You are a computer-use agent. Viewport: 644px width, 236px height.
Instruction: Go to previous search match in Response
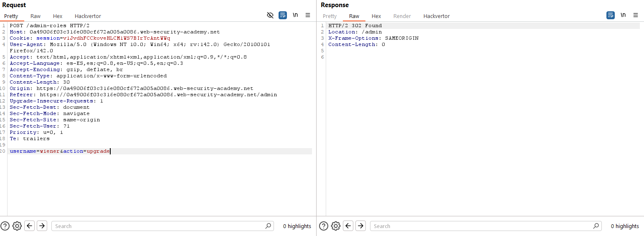pos(348,226)
